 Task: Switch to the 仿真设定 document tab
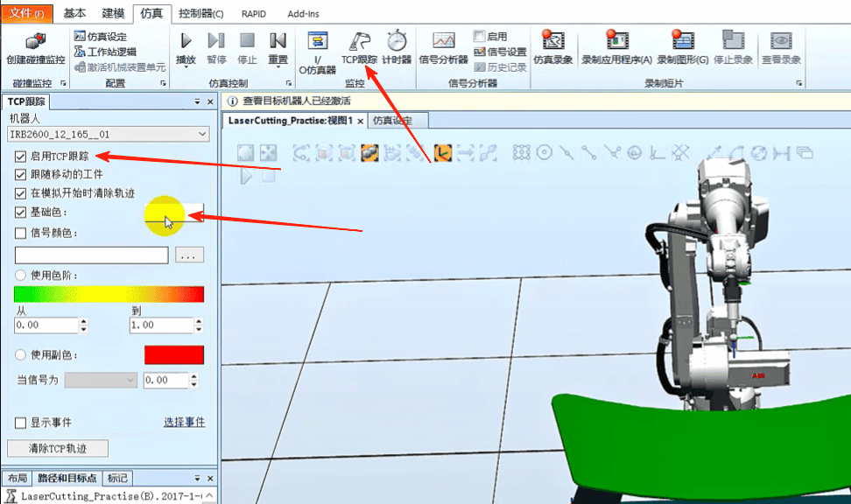pyautogui.click(x=397, y=121)
